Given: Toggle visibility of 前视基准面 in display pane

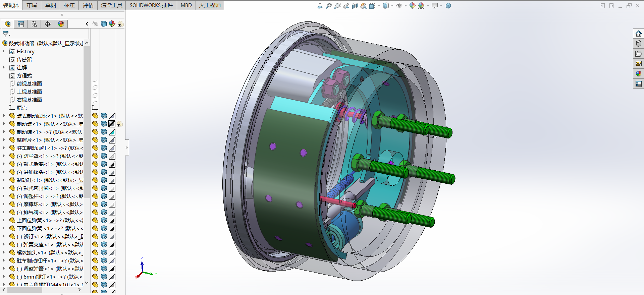Looking at the screenshot, I should (95, 83).
